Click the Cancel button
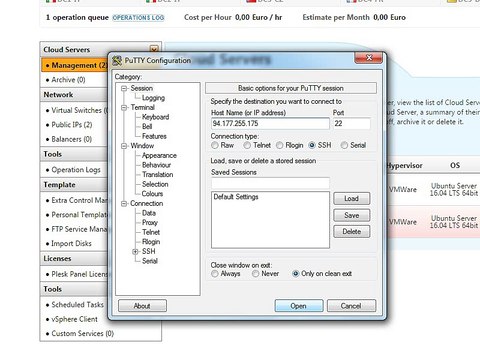The image size is (480, 360). tap(351, 306)
